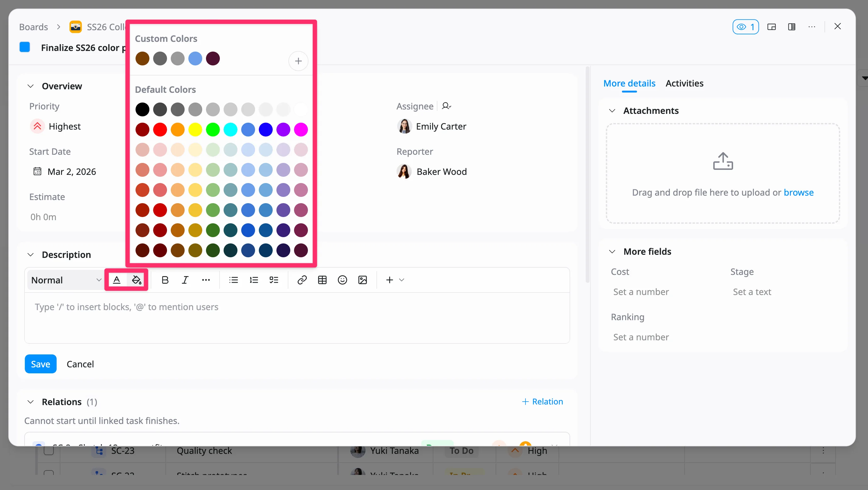
Task: Close the task detail dialog
Action: (838, 26)
